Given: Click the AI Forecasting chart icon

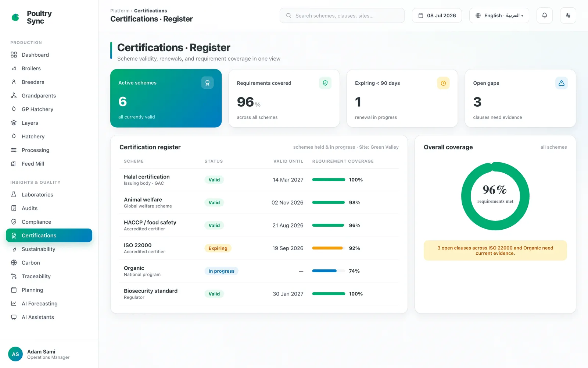Looking at the screenshot, I should 14,304.
